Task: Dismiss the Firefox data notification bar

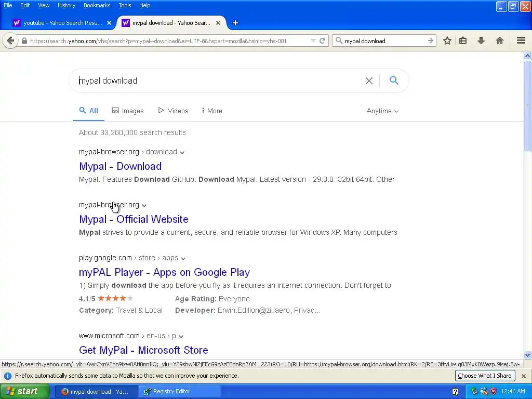Action: tap(524, 376)
